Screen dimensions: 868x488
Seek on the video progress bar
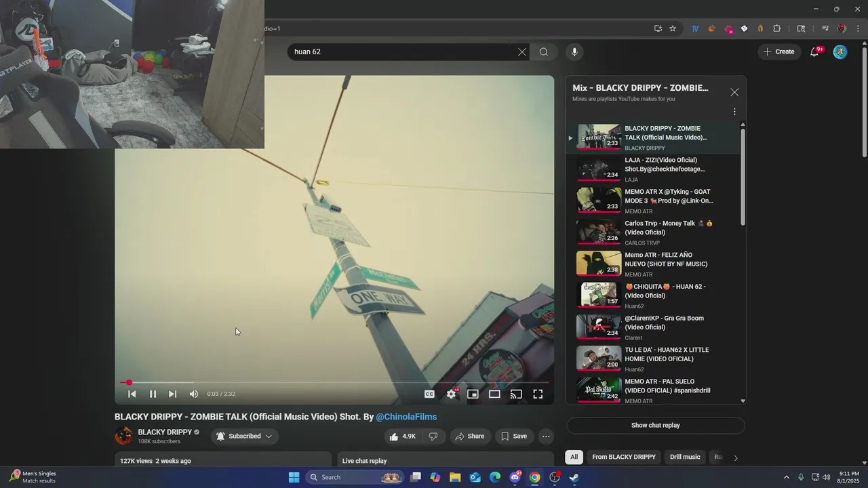click(334, 382)
